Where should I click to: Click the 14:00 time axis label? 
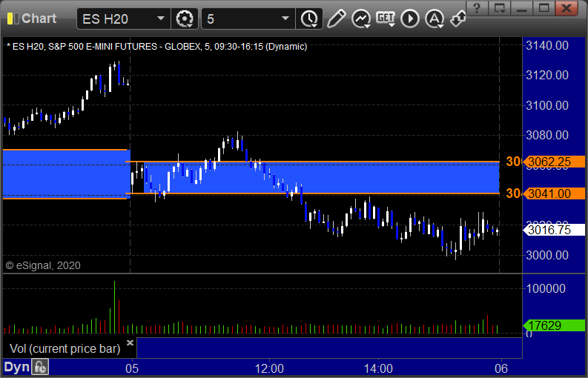(x=378, y=368)
